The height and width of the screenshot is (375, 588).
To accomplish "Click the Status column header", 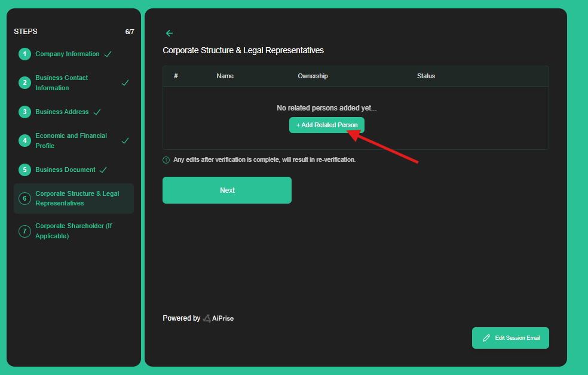I will tap(426, 76).
